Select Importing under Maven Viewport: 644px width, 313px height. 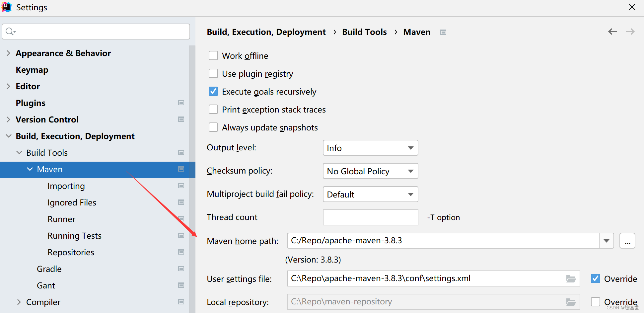(66, 186)
